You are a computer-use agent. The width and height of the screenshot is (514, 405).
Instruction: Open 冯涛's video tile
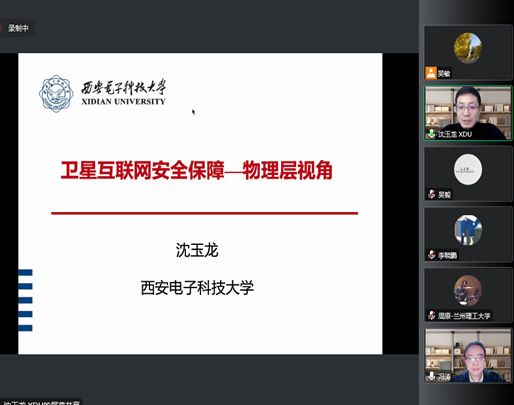tap(468, 355)
